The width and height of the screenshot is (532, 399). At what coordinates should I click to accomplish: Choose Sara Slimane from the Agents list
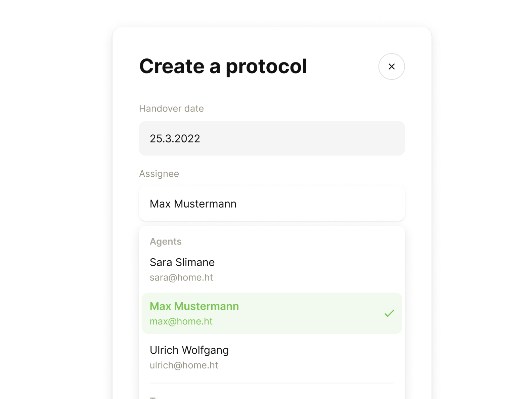tap(272, 269)
